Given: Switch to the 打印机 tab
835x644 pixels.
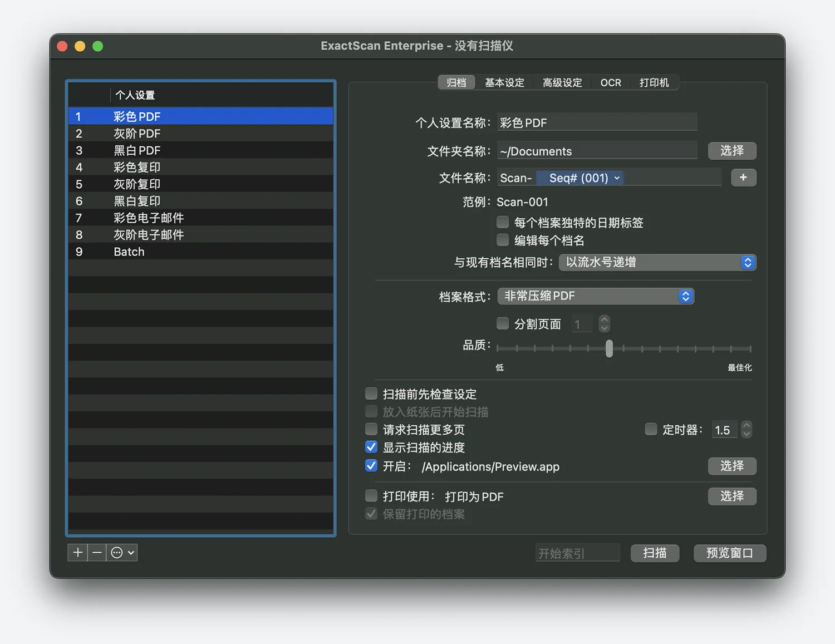Looking at the screenshot, I should tap(654, 82).
